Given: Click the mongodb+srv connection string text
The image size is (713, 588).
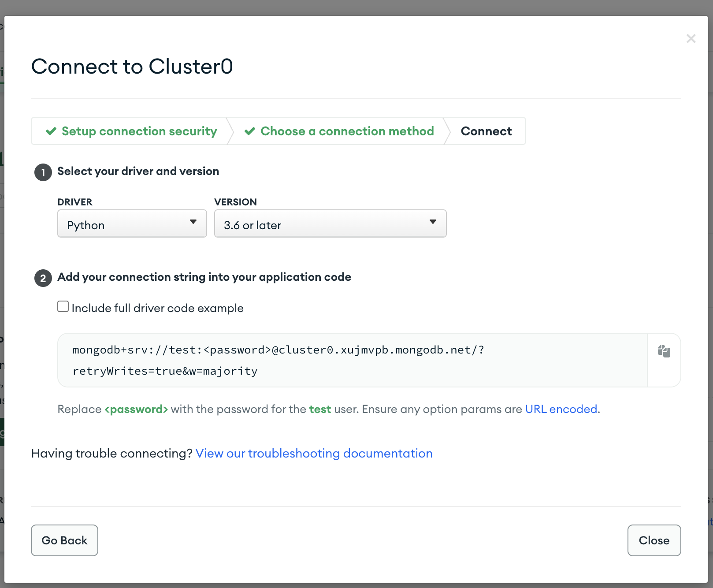Looking at the screenshot, I should [x=278, y=360].
